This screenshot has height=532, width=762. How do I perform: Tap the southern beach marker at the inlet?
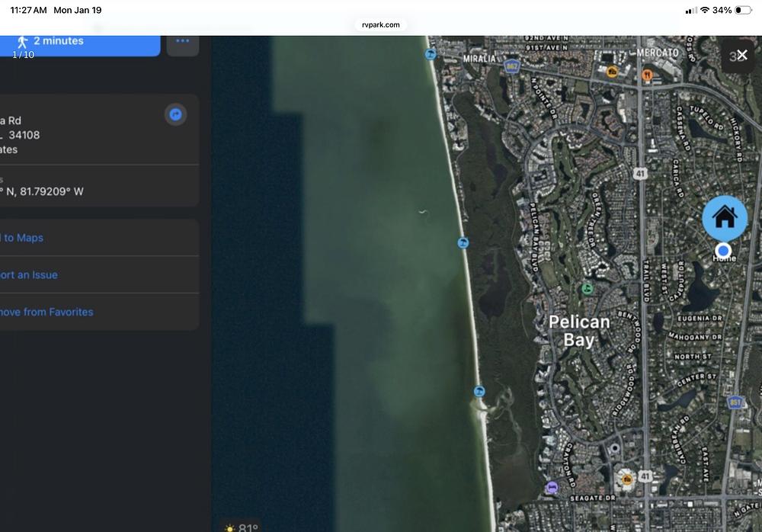[479, 391]
